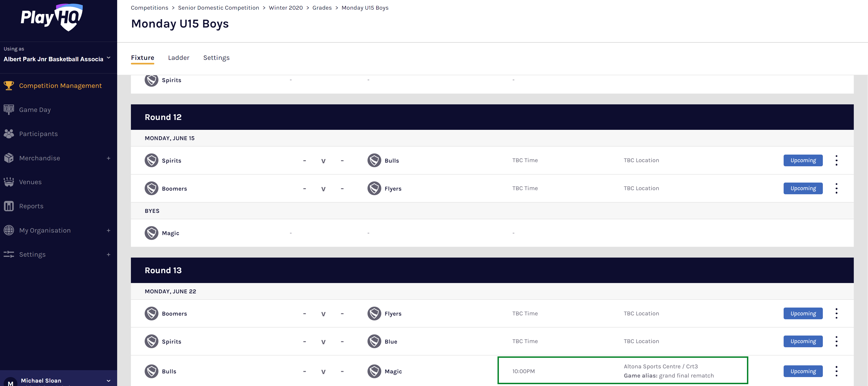The width and height of the screenshot is (868, 386).
Task: Open Game Day scoreboard icon
Action: [9, 110]
